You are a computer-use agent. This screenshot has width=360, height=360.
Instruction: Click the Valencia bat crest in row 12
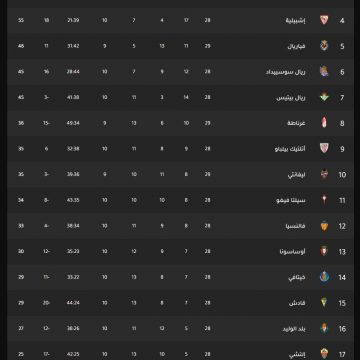pyautogui.click(x=324, y=226)
